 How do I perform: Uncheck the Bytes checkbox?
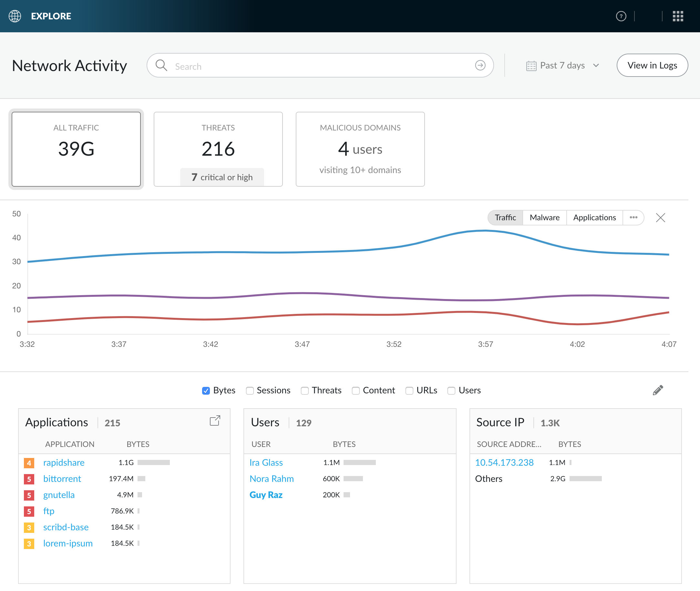point(206,391)
